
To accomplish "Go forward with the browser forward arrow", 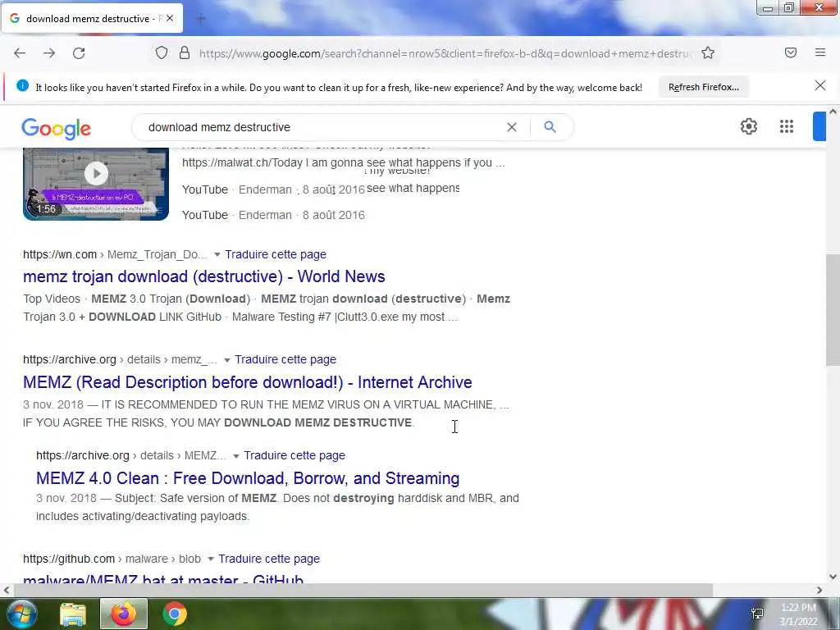I will click(49, 53).
